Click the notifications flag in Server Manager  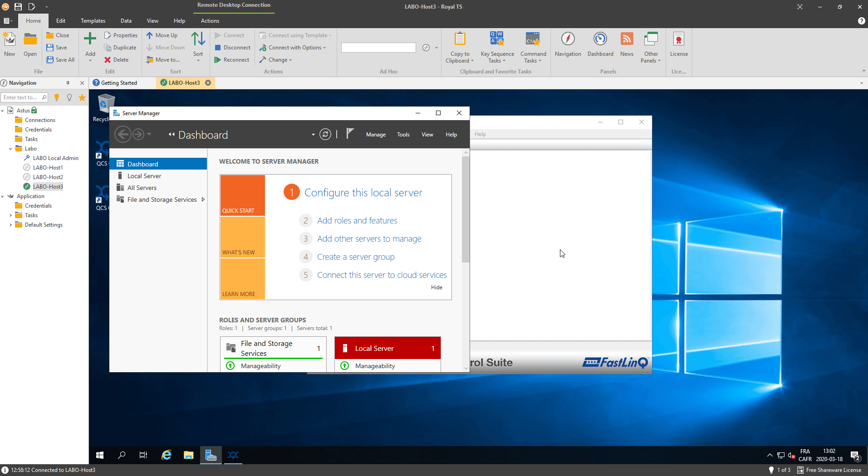349,134
